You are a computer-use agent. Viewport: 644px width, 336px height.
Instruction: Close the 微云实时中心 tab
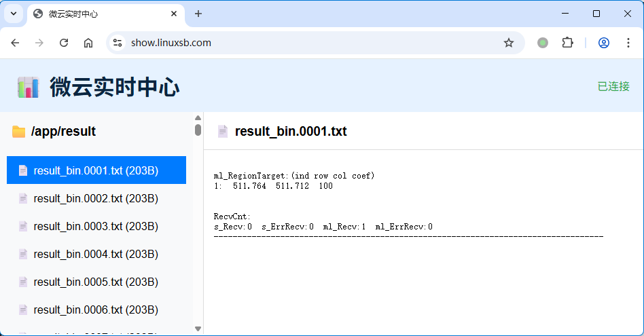(174, 14)
